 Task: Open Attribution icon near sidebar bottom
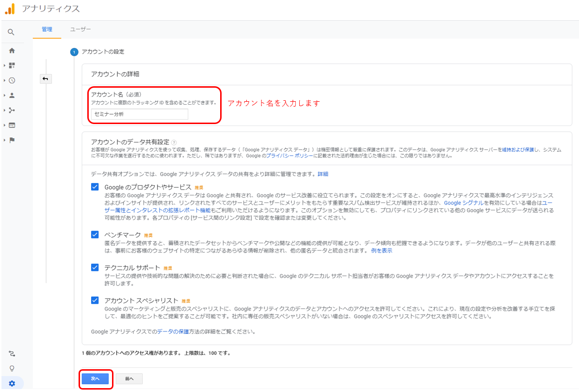coord(12,354)
